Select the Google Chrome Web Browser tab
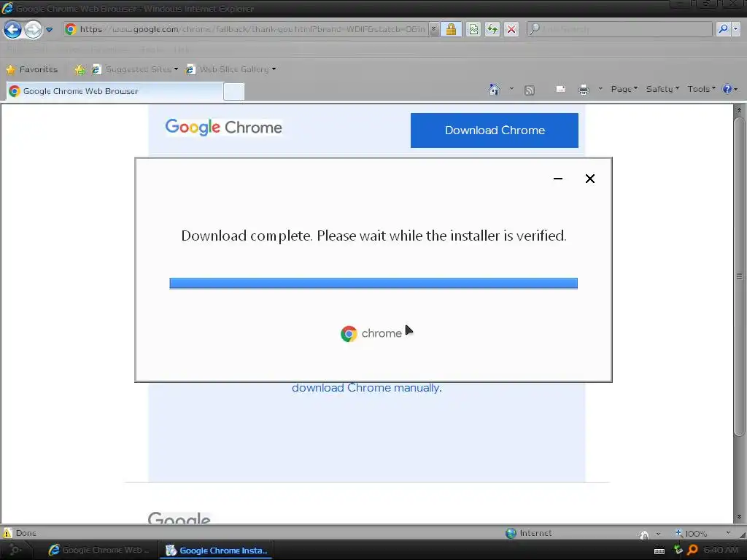The height and width of the screenshot is (560, 747). pos(115,91)
